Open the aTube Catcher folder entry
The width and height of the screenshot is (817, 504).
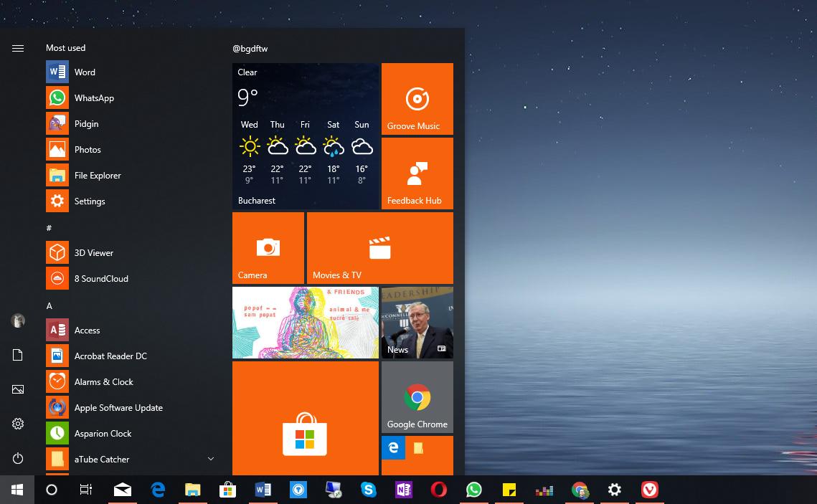pos(131,460)
